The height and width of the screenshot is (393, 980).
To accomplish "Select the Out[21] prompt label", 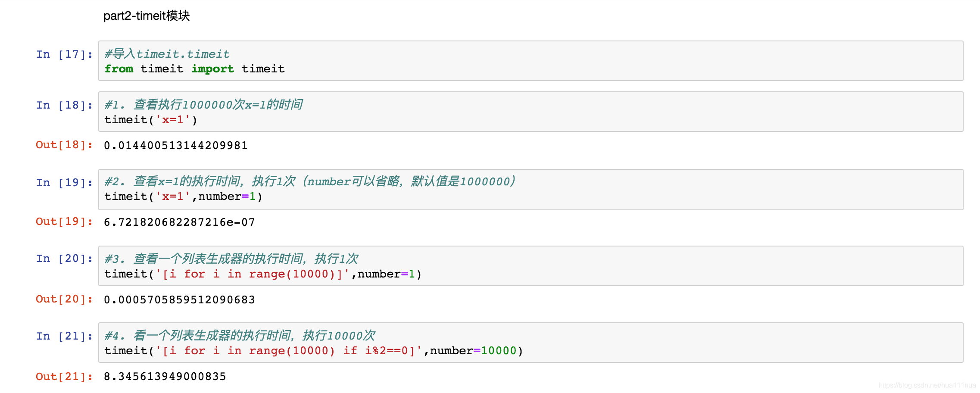I will pos(64,377).
